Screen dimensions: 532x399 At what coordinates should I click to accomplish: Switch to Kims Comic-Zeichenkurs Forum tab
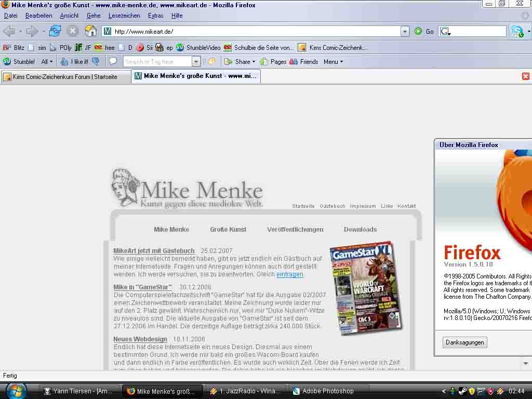click(x=60, y=77)
